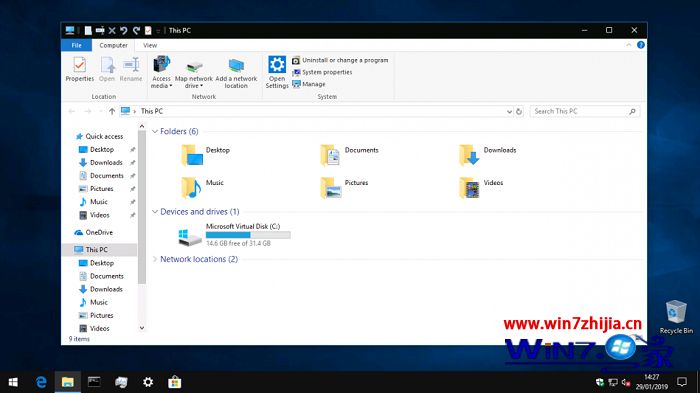Click the Back navigation arrow
This screenshot has height=393, width=700.
pos(72,111)
